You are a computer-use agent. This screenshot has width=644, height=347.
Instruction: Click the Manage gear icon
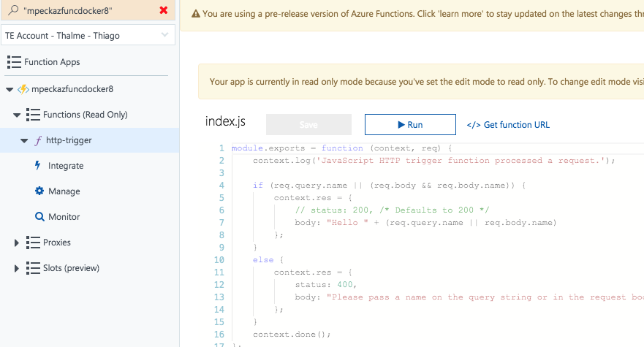[39, 191]
